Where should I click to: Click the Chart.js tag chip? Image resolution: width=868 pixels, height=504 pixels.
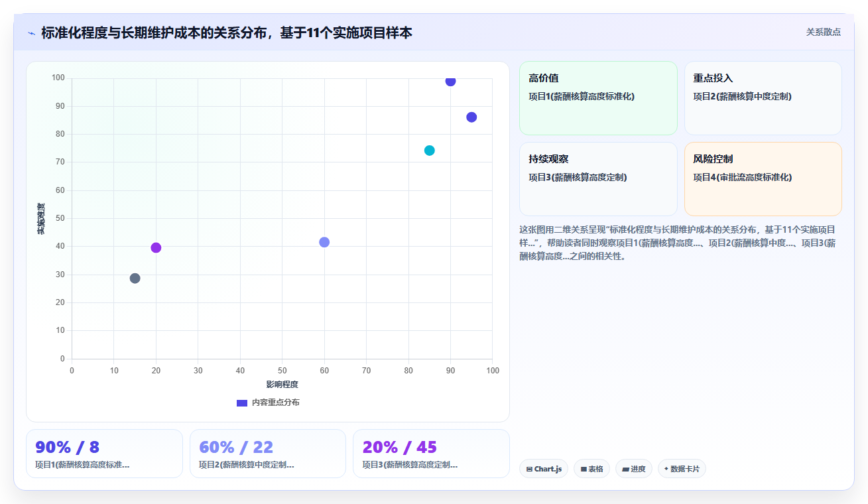544,469
